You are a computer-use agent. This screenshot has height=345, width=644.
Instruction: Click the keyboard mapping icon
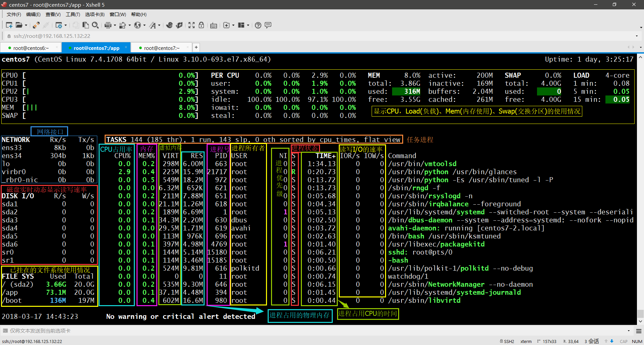pyautogui.click(x=214, y=25)
